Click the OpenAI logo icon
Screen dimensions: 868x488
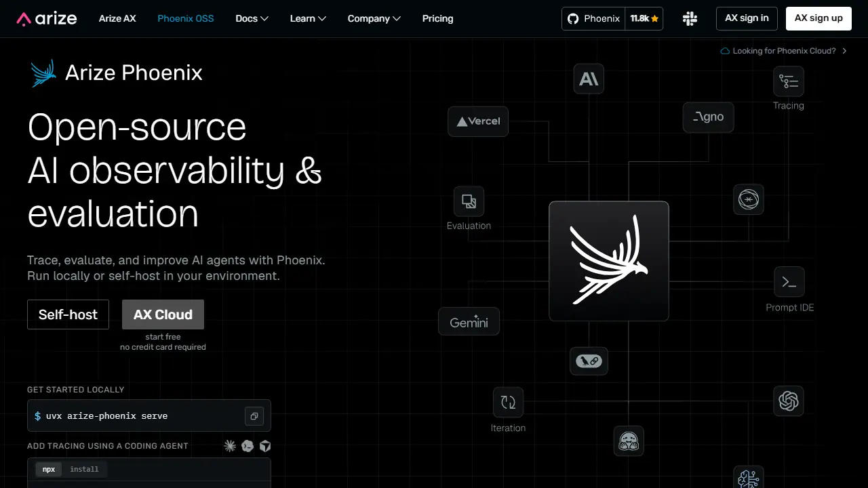[x=789, y=401]
